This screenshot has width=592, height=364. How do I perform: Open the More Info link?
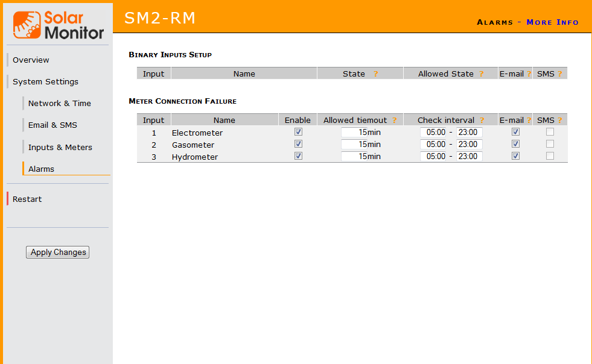[x=552, y=22]
